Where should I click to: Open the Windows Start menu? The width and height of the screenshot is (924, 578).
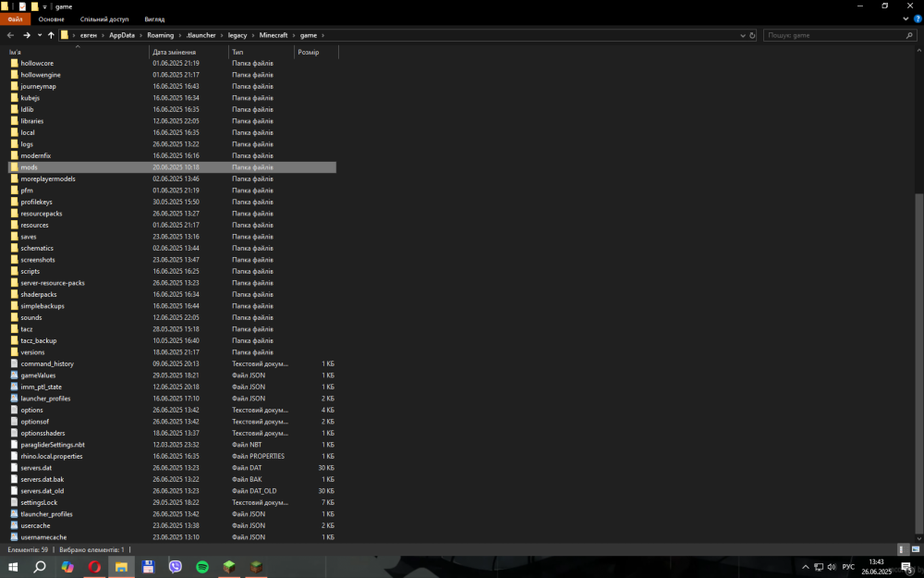12,568
